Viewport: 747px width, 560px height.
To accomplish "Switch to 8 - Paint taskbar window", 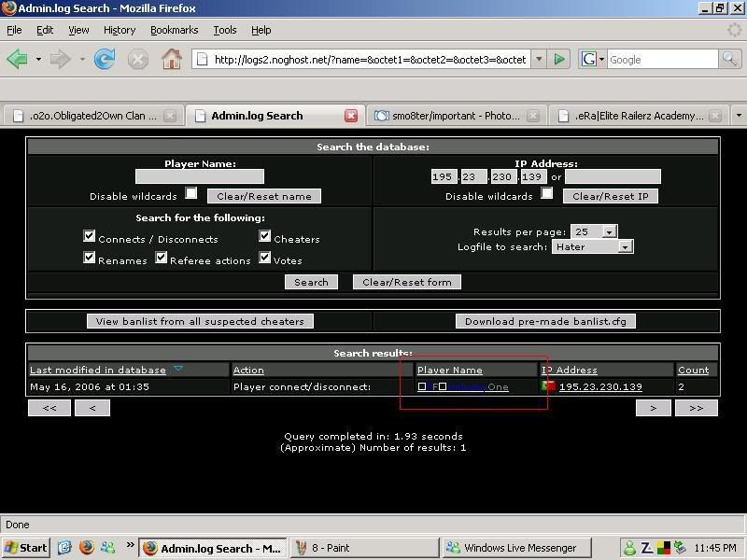I will 364,548.
